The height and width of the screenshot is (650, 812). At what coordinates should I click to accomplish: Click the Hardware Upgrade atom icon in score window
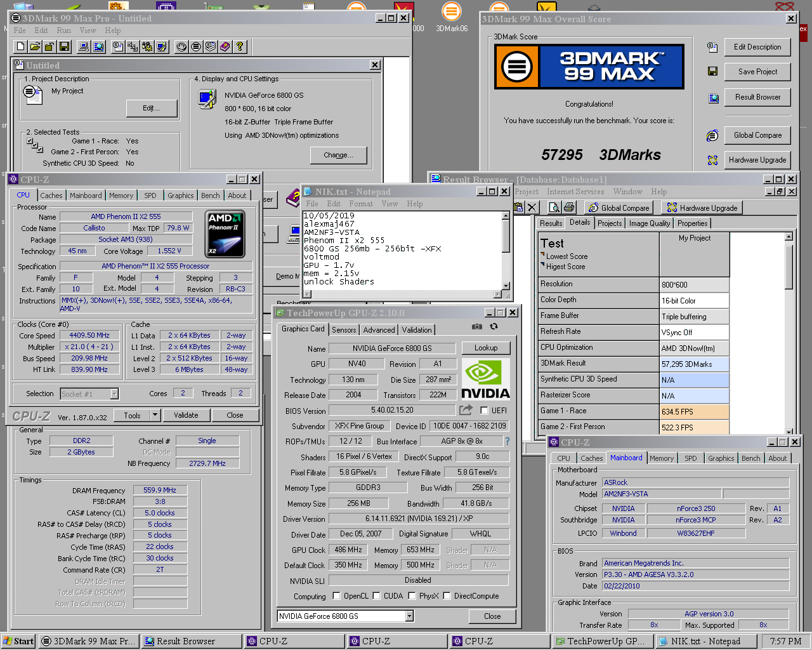712,160
